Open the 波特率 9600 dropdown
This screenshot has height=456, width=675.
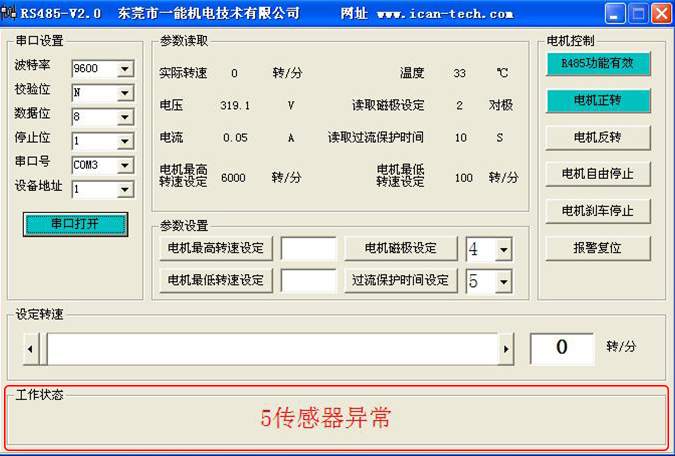click(125, 68)
